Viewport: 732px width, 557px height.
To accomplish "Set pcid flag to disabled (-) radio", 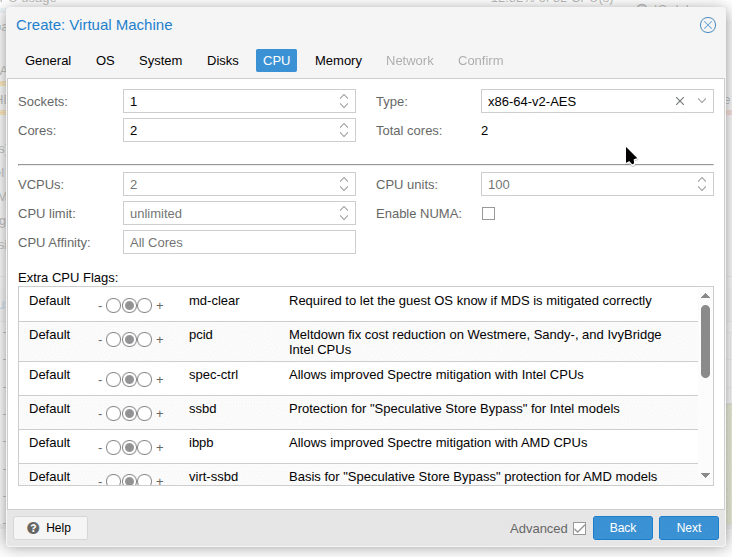I will 113,340.
